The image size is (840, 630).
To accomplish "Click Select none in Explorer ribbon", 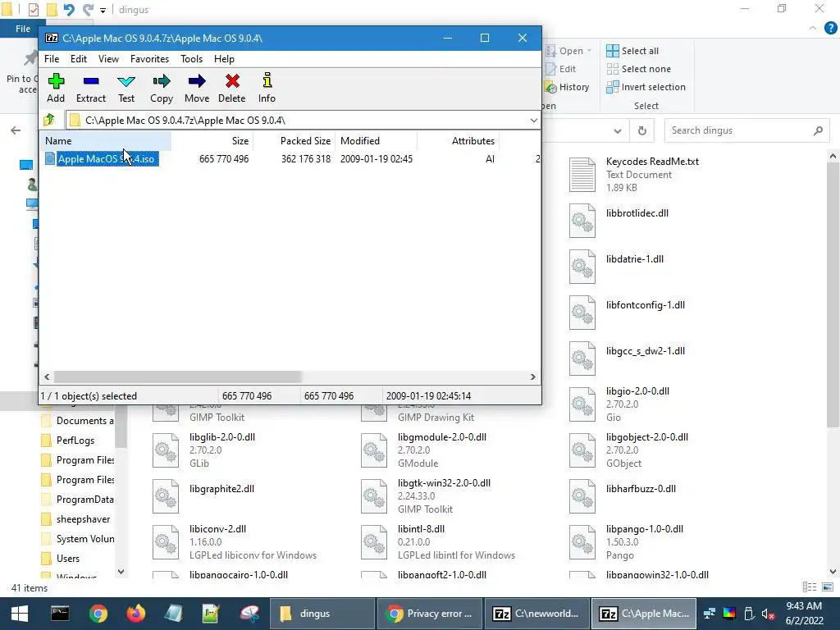I will coord(638,69).
